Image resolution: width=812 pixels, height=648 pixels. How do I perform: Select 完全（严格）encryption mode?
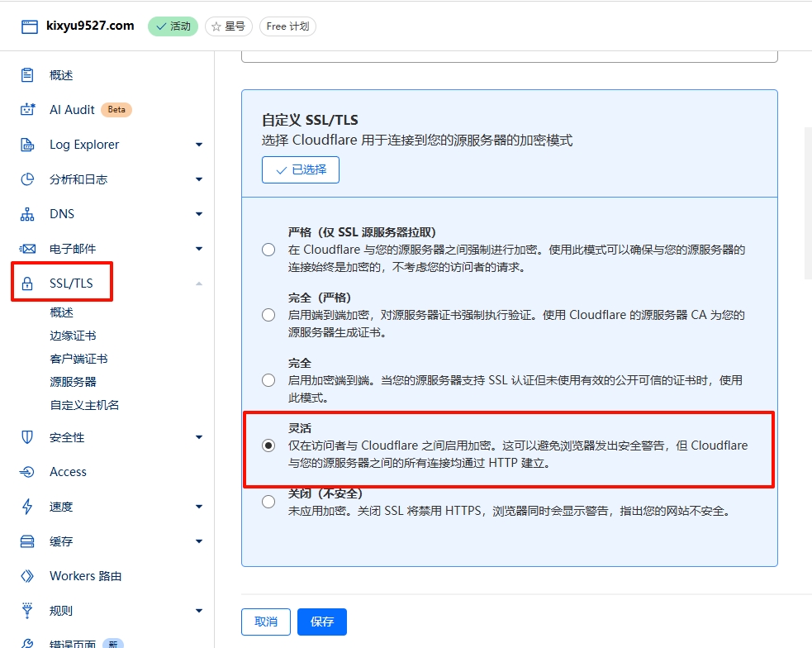click(x=268, y=314)
